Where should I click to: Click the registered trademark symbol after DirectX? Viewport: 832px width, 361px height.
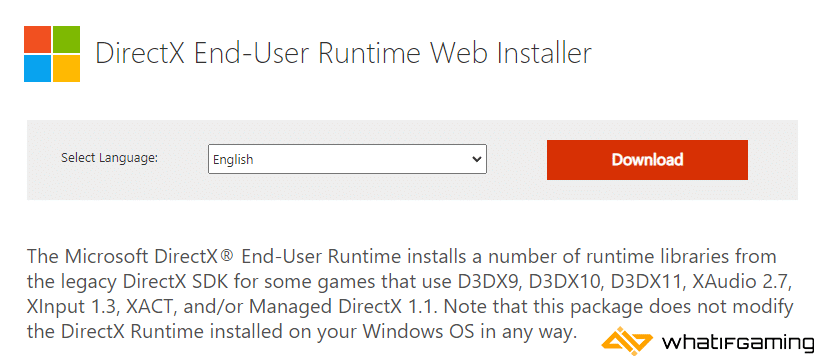[227, 255]
